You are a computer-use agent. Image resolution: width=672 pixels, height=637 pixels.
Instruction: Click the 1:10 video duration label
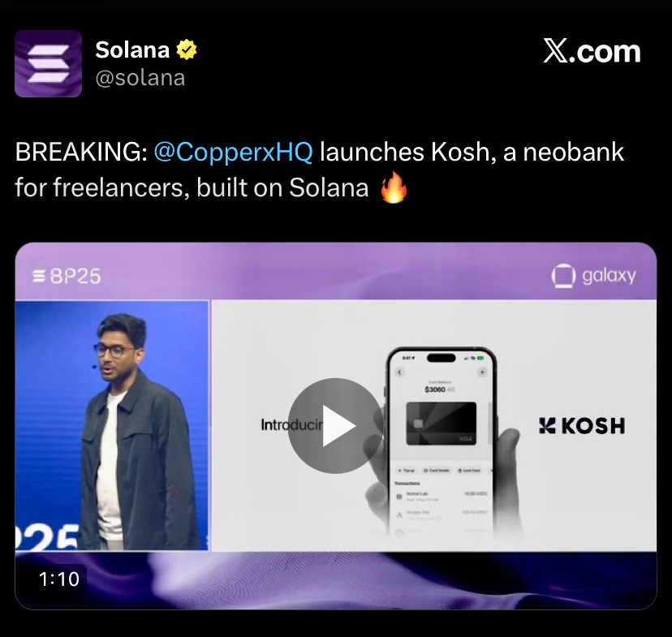pos(59,579)
